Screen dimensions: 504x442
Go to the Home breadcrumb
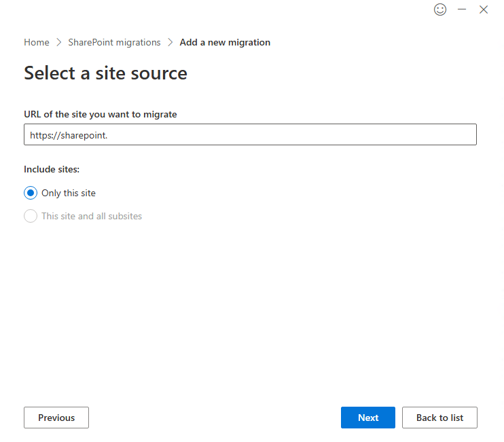pos(37,43)
